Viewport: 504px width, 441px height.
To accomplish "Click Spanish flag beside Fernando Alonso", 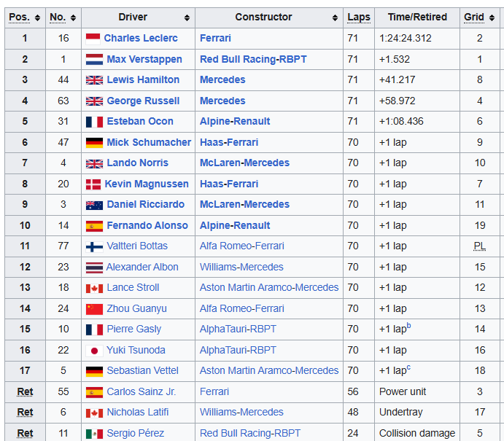I will (x=95, y=226).
